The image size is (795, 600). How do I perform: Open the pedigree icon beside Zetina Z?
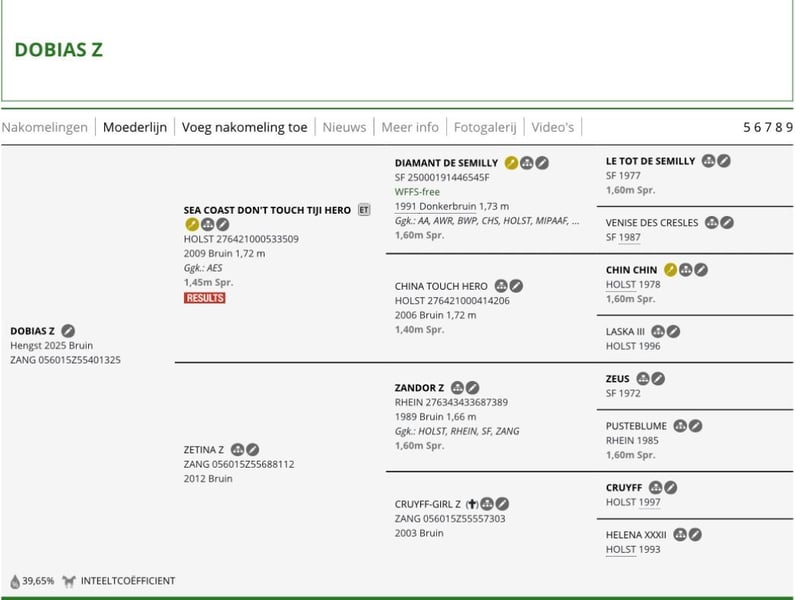(237, 449)
